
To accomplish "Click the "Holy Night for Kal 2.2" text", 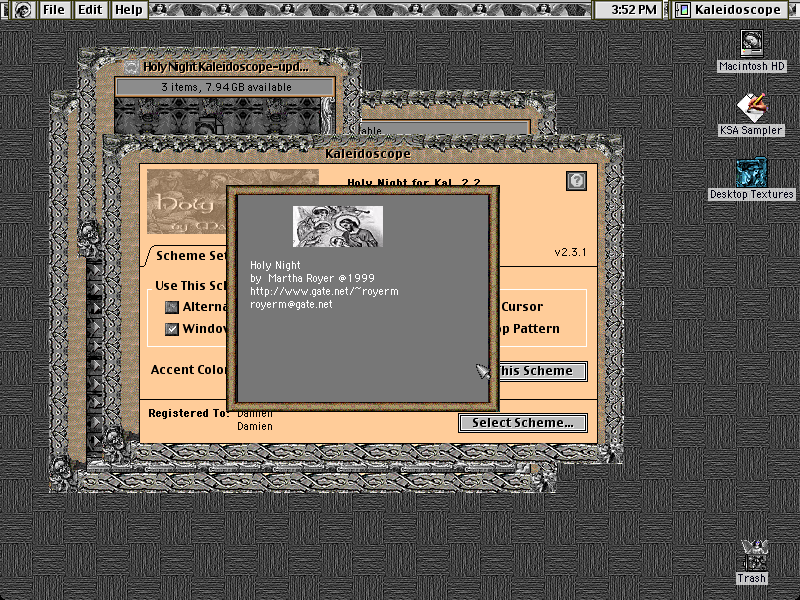I will coord(414,182).
